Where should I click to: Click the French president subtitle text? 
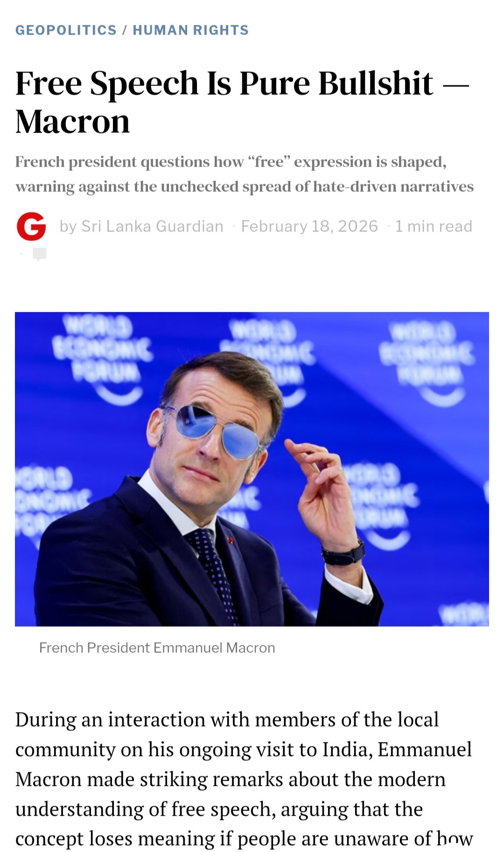[x=245, y=174]
